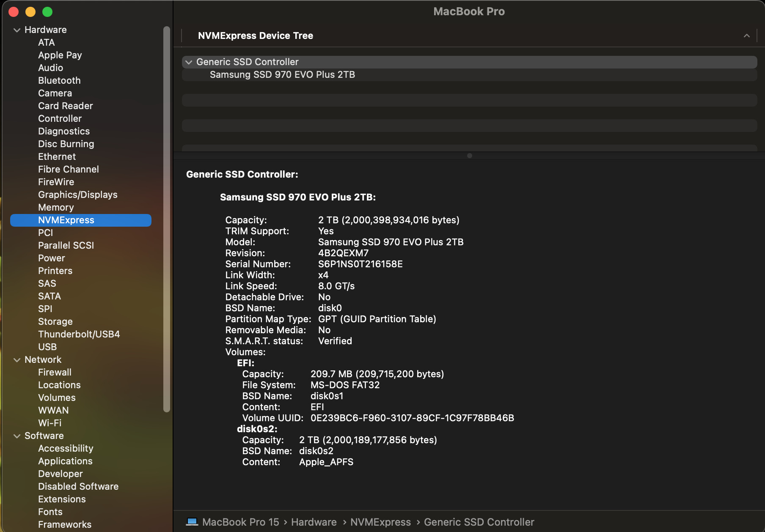
Task: Toggle sort order of NVMExpress Device Tree column
Action: pos(747,36)
